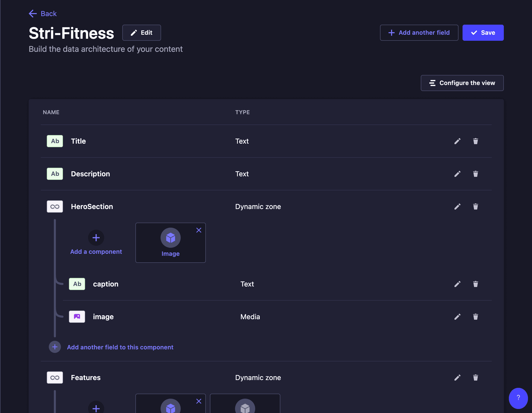Screen dimensions: 532x413
Task: Click the caption field name
Action: click(106, 284)
